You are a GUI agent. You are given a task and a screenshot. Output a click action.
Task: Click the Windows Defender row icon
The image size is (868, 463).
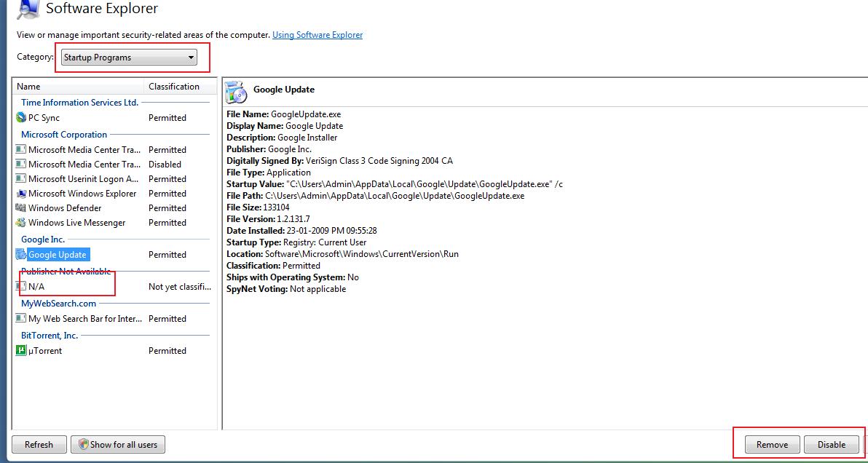pos(21,208)
